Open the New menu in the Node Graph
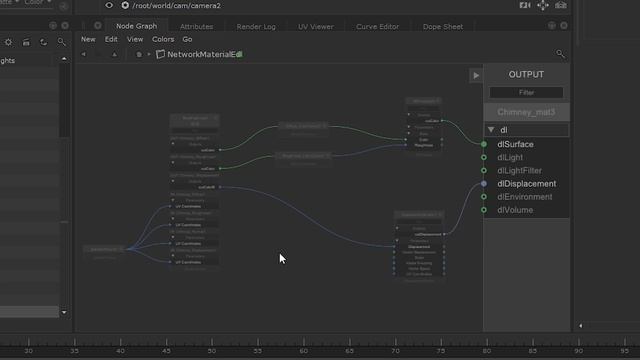 pos(88,39)
